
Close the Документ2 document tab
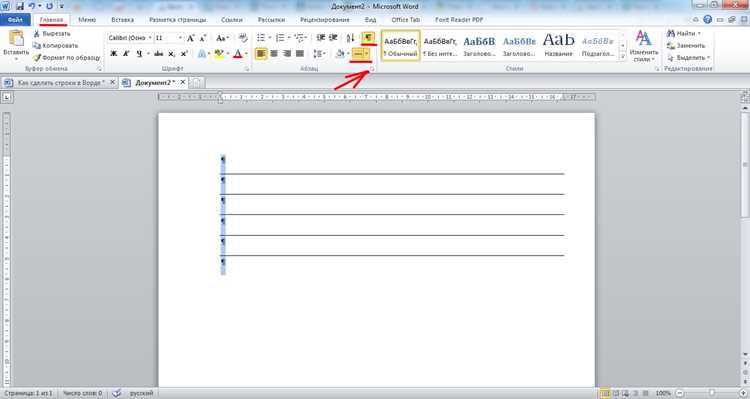[182, 82]
